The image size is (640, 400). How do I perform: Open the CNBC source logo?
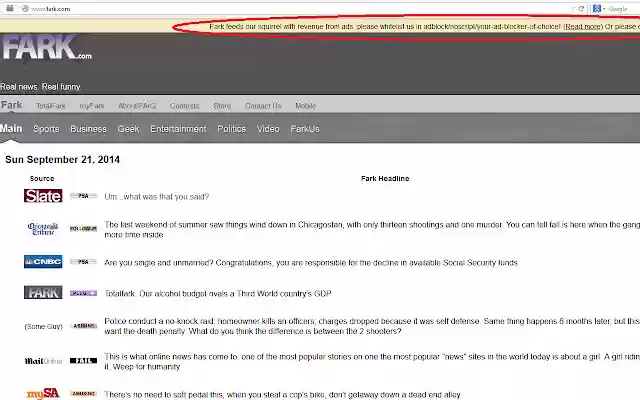pyautogui.click(x=43, y=262)
